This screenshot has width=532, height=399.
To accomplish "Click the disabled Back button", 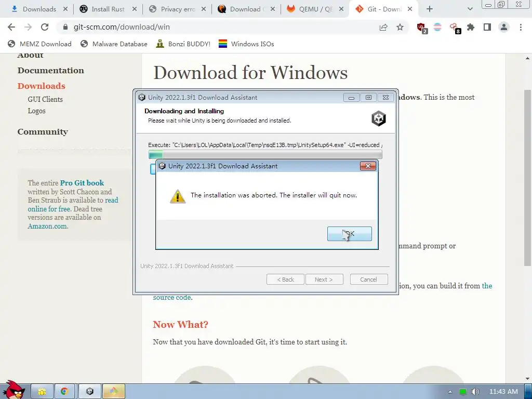I will tap(285, 279).
